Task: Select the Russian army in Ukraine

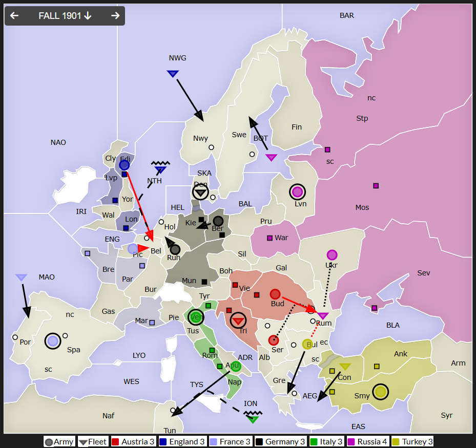Action: click(332, 255)
